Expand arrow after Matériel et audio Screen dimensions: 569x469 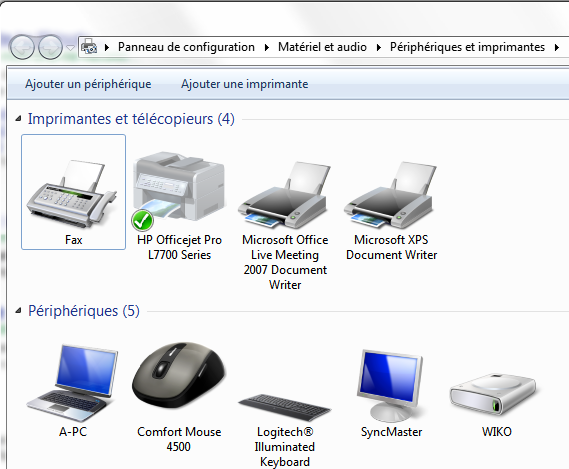378,47
